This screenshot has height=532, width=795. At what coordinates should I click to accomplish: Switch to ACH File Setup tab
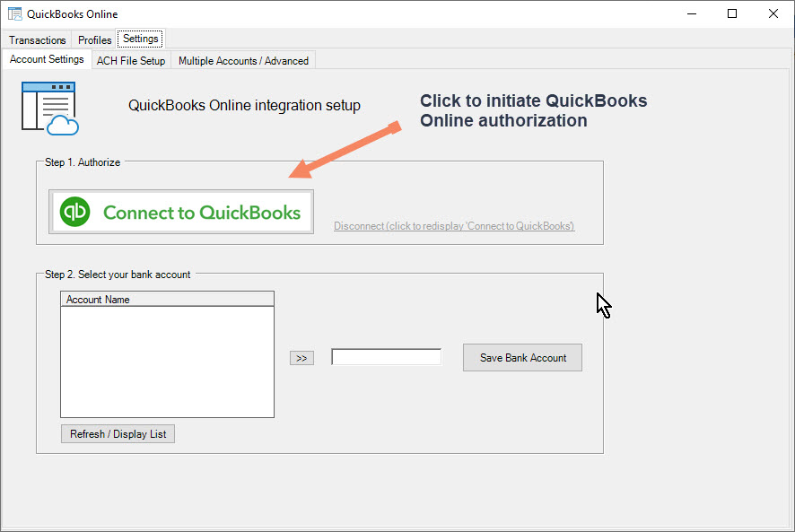point(131,61)
